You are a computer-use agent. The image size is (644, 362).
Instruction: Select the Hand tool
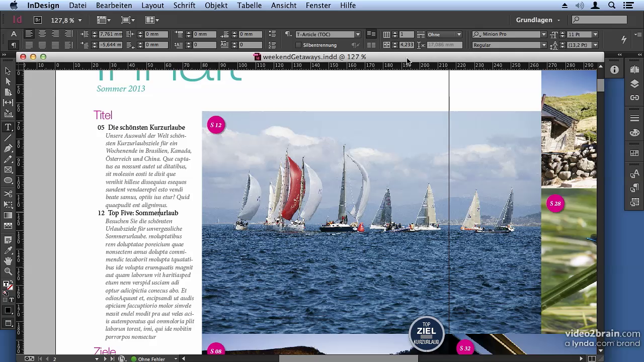[x=8, y=261]
